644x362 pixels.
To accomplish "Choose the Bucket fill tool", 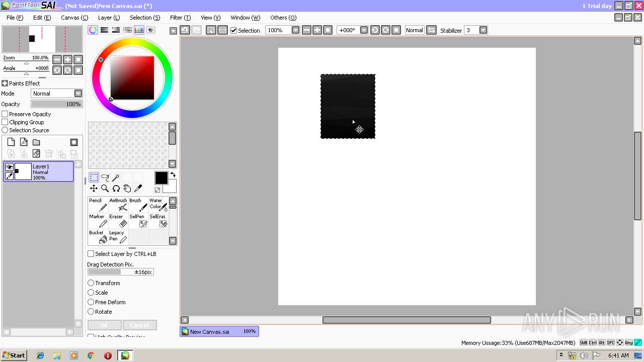I will pos(98,237).
